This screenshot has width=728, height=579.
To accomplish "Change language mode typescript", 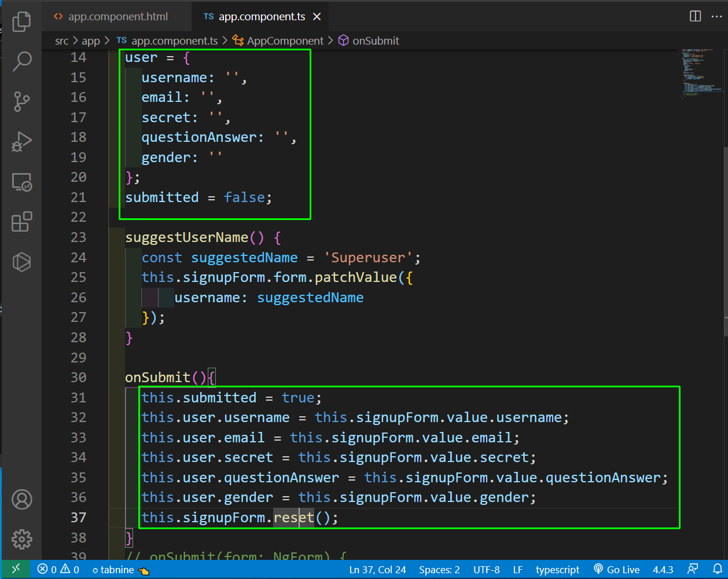I will coord(557,570).
